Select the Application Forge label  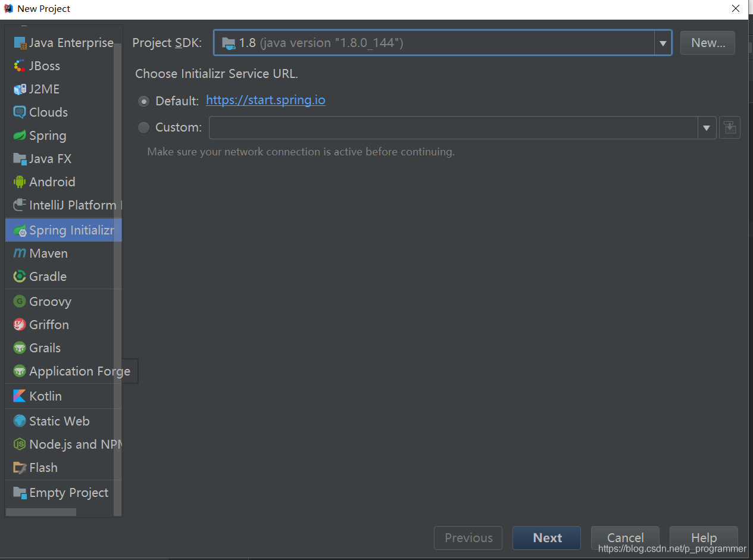(80, 371)
